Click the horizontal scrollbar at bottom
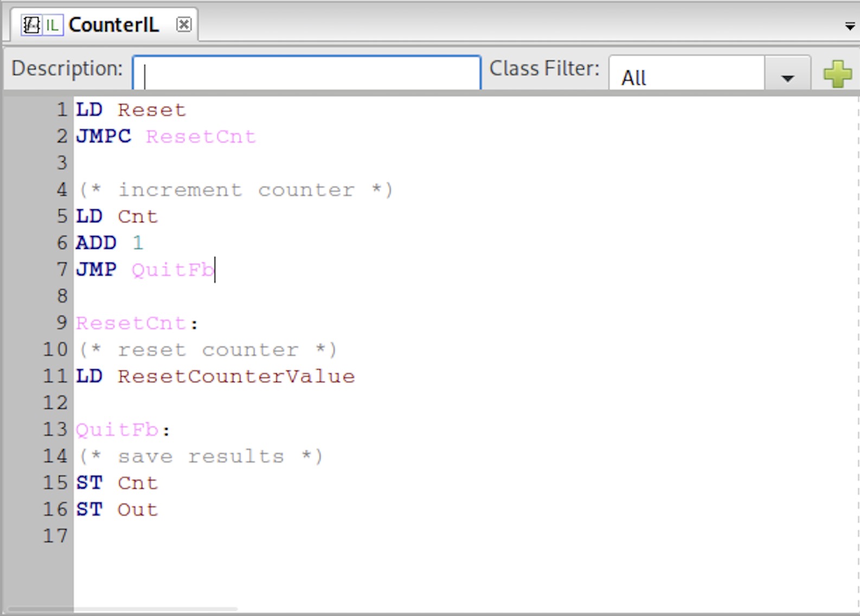This screenshot has height=616, width=860. [123, 609]
